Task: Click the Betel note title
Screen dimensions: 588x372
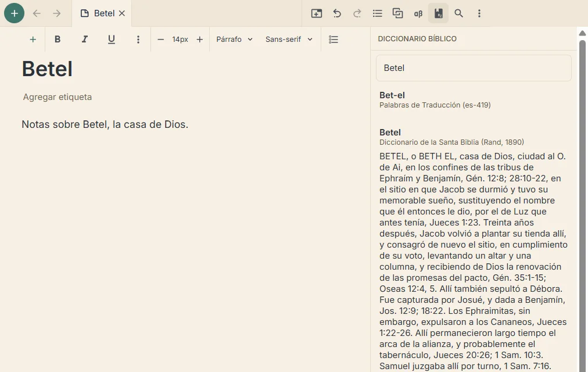Action: click(47, 69)
